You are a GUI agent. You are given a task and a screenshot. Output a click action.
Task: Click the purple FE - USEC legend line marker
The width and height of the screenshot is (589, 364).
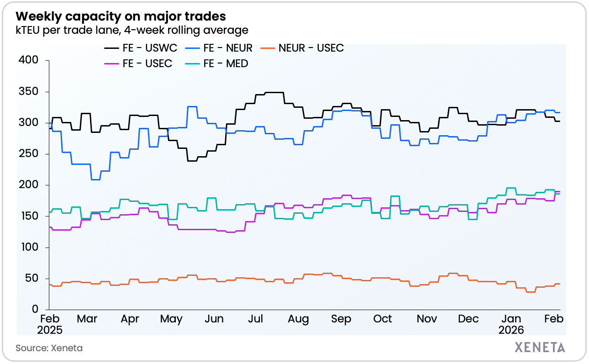coord(111,63)
